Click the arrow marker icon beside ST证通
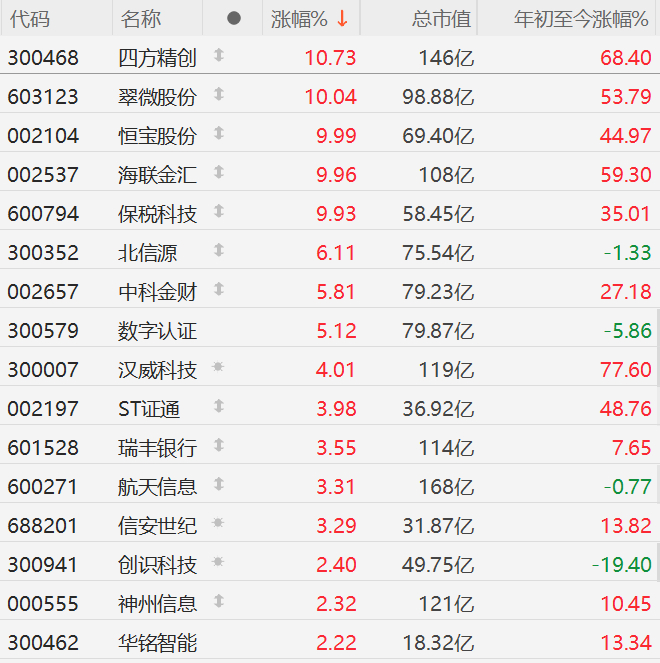Viewport: 660px width, 663px height. (x=219, y=406)
